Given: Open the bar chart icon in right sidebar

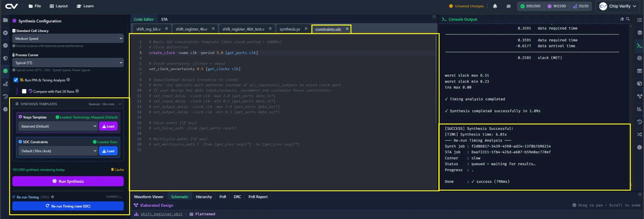Looking at the screenshot, I should [639, 109].
